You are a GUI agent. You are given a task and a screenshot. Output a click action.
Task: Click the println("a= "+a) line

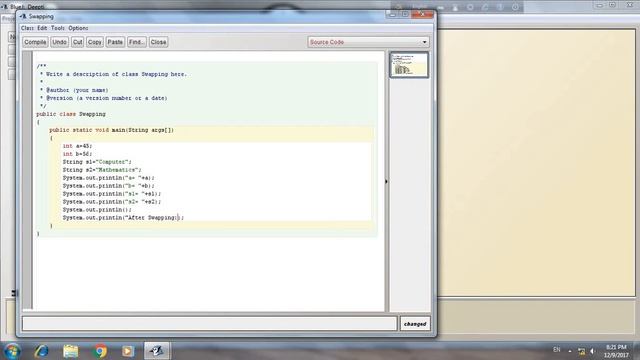tap(109, 178)
